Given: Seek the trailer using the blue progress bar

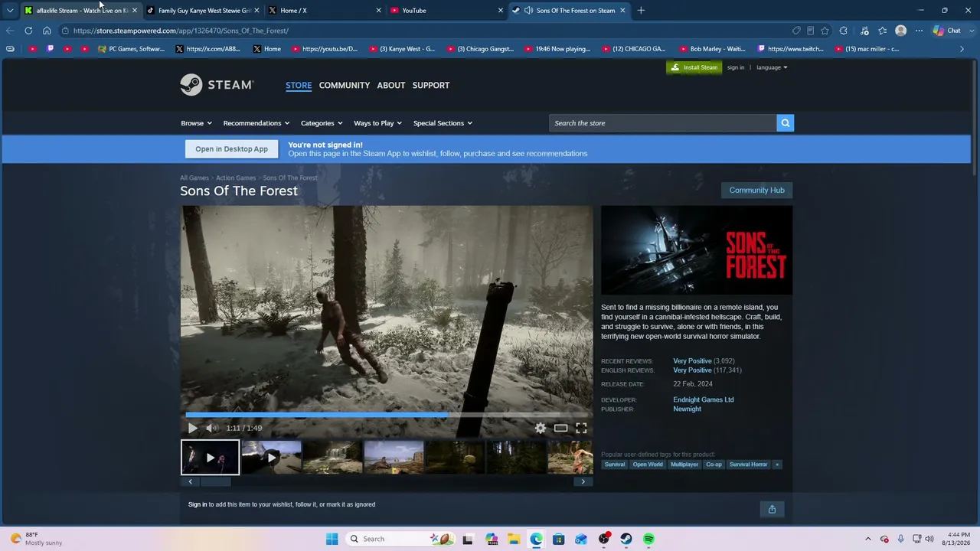Looking at the screenshot, I should tap(387, 416).
